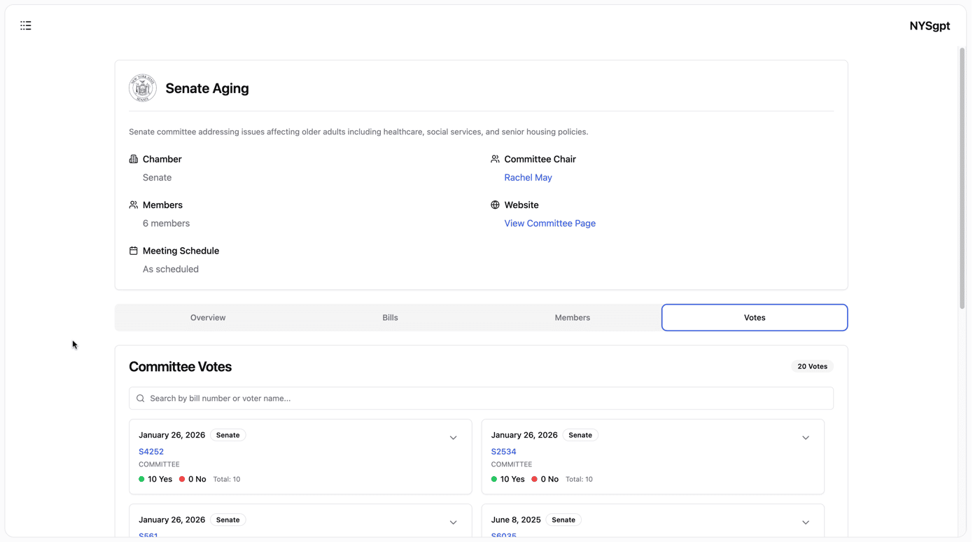980x542 pixels.
Task: Click the search magnifier icon
Action: 141,398
